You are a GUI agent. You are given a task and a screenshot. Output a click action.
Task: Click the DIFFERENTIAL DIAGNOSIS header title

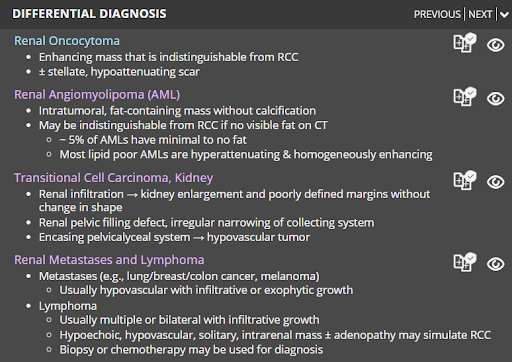point(89,14)
